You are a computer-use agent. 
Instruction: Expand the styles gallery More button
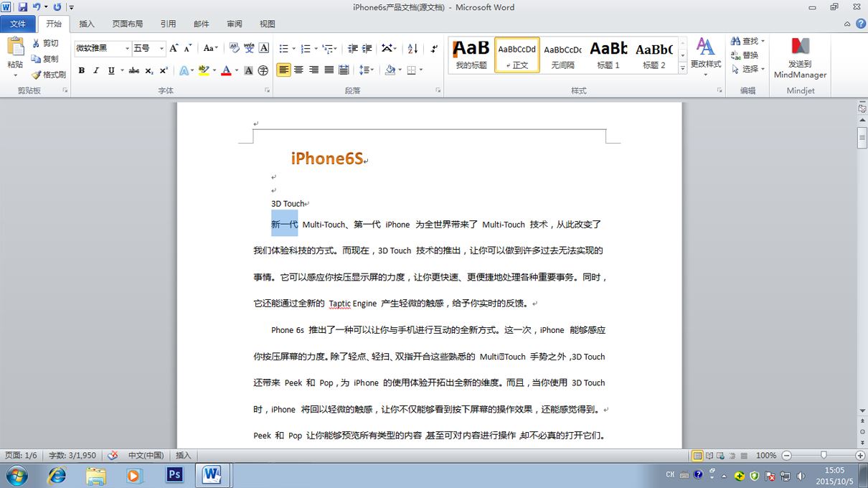point(682,70)
